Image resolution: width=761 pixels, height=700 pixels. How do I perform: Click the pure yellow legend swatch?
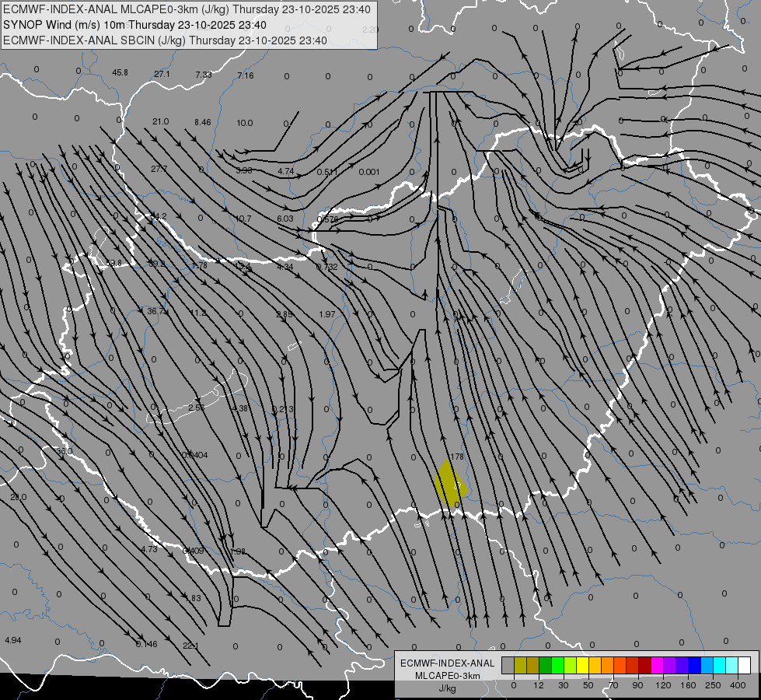(582, 665)
